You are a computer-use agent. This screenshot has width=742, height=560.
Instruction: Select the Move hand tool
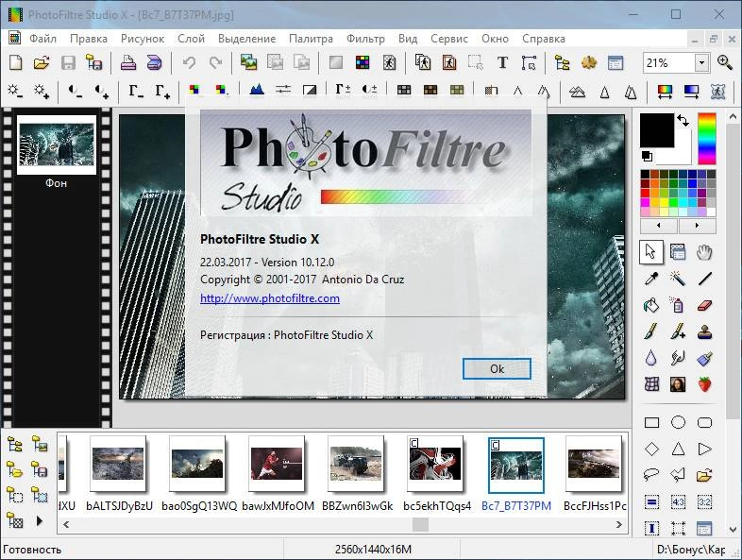coord(704,252)
